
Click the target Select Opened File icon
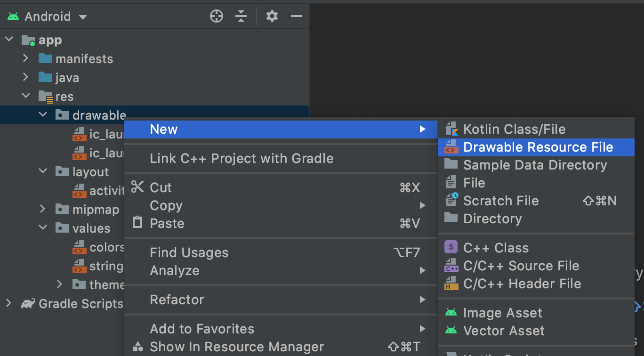[216, 16]
